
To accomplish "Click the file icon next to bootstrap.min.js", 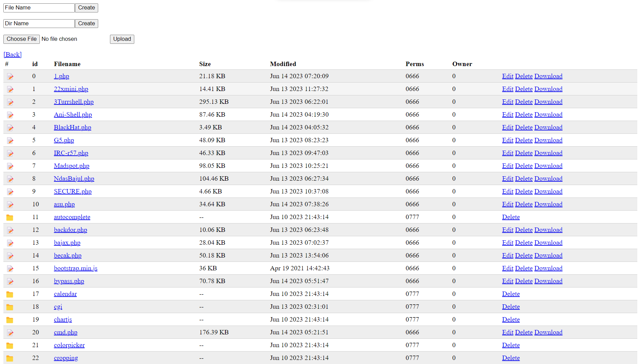I will pyautogui.click(x=10, y=269).
